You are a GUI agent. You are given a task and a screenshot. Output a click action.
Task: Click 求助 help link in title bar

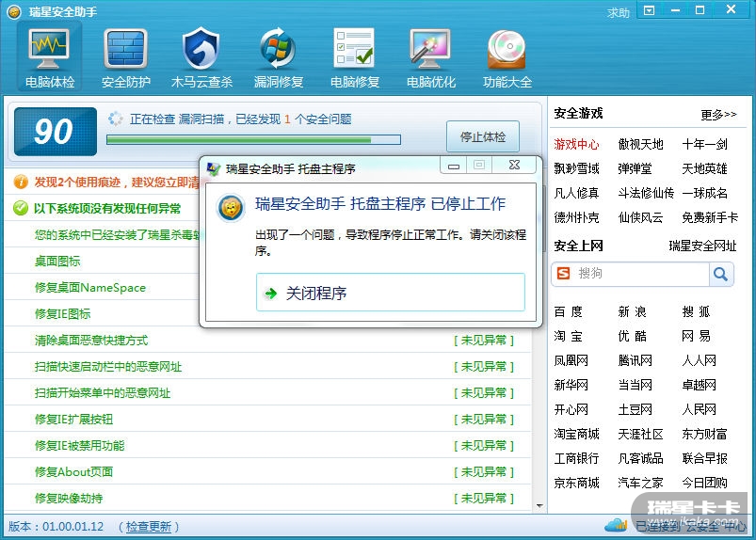pyautogui.click(x=619, y=12)
